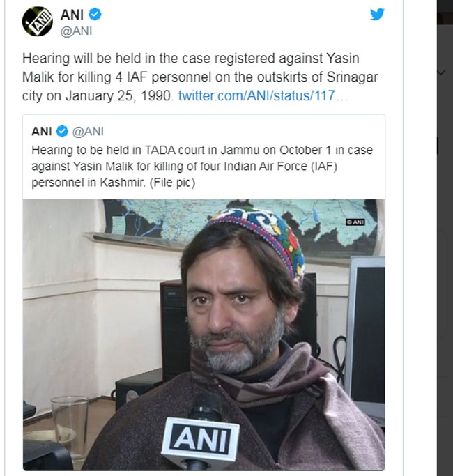Viewport: 453px width, 476px height.
Task: Click the @ANI handle in the quoted tweet
Action: [88, 130]
